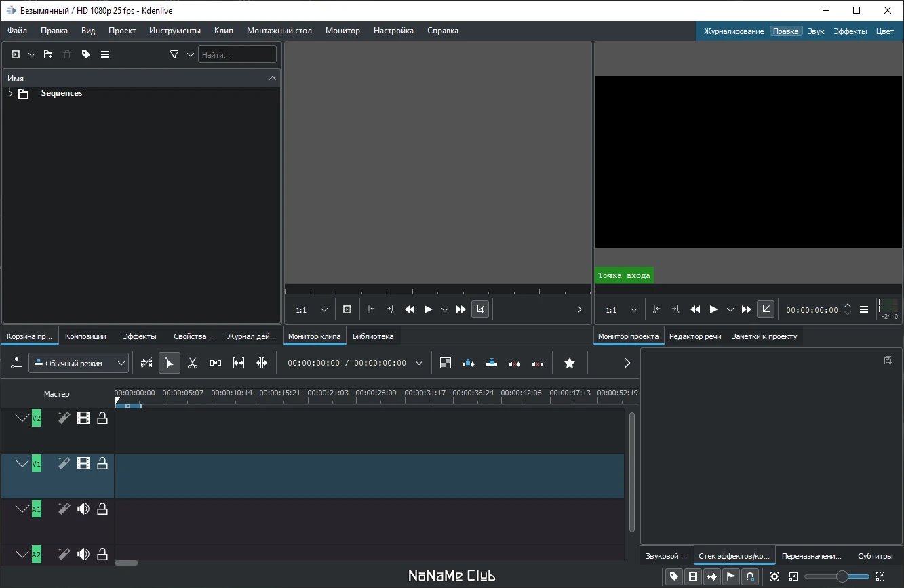Click the favorite effects star icon
The width and height of the screenshot is (904, 588).
[570, 364]
